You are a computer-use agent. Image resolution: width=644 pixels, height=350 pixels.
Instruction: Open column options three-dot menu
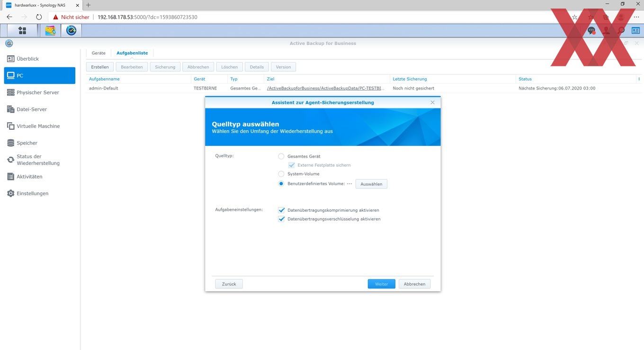pos(639,79)
